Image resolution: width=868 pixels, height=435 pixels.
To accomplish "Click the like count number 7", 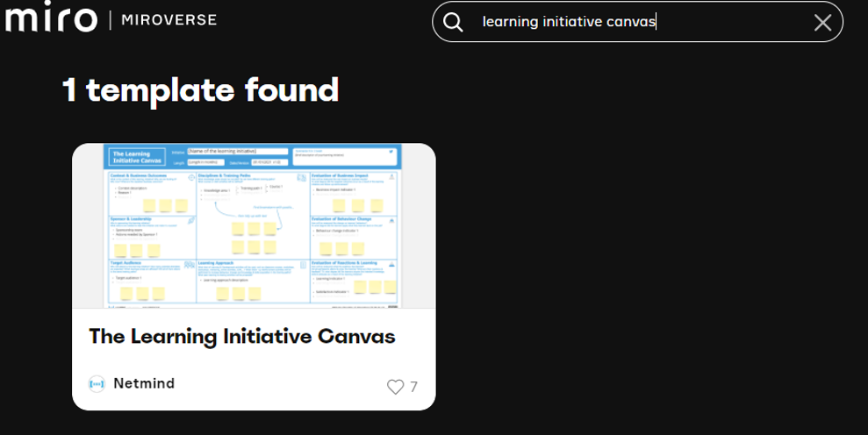I will 414,387.
